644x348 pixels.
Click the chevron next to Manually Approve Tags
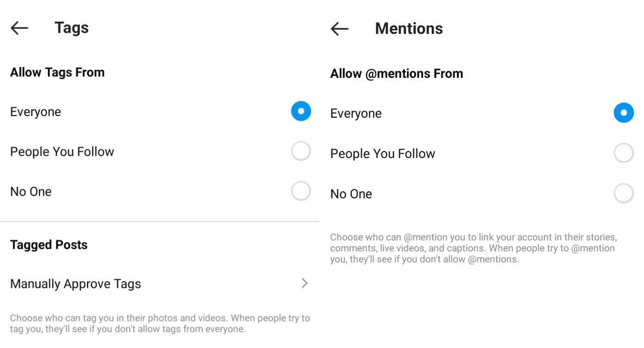[x=304, y=283]
